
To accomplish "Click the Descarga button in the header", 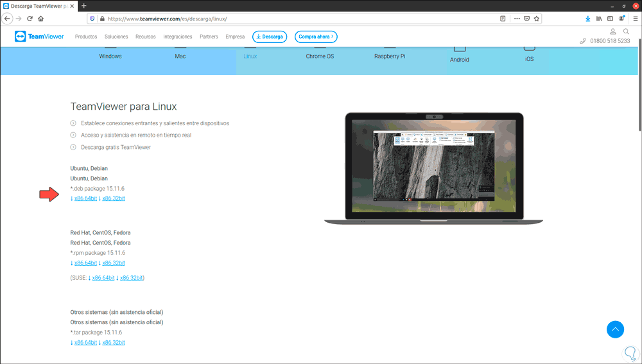I will coord(270,37).
